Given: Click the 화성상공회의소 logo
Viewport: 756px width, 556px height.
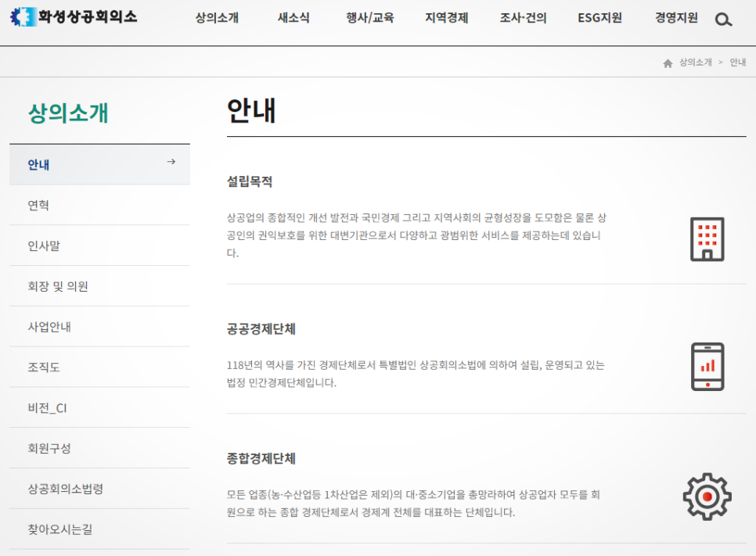Looking at the screenshot, I should (x=74, y=16).
